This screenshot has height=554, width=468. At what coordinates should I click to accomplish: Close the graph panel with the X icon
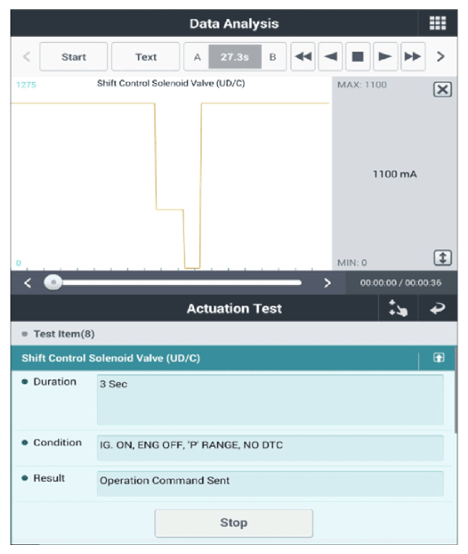pos(443,89)
